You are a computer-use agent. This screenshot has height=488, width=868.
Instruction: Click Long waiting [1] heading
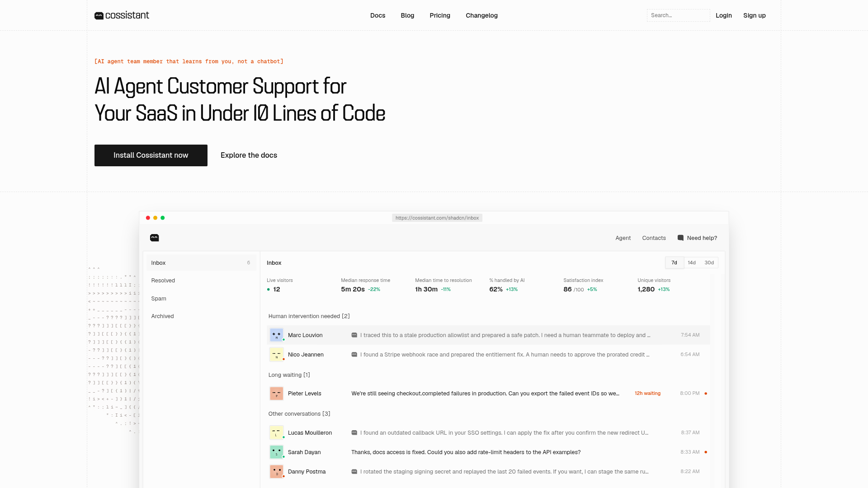tap(289, 375)
